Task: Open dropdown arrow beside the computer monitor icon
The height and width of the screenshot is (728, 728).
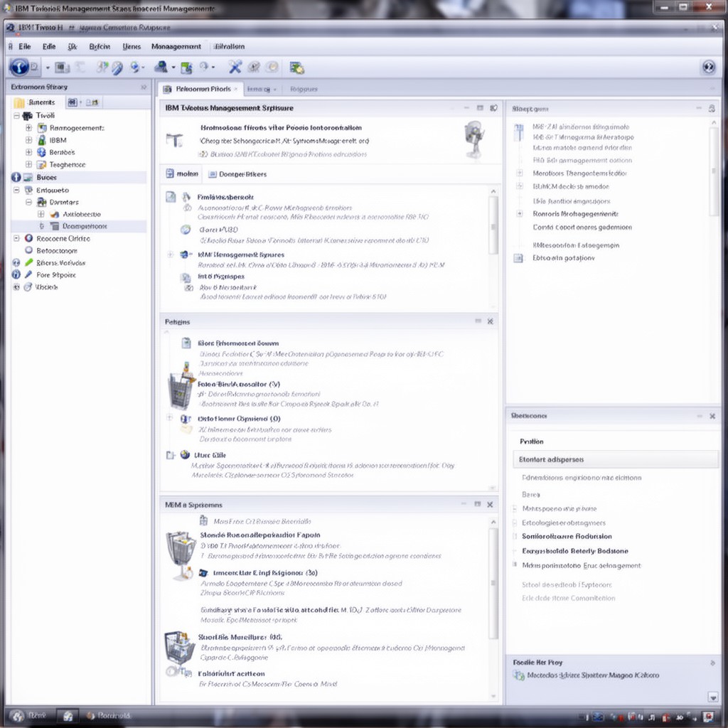Action: tap(173, 68)
